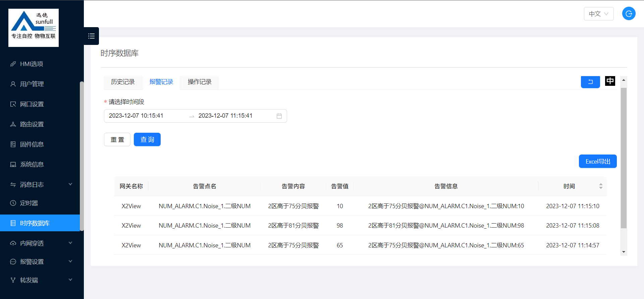Open the 系统信息 menu item
This screenshot has height=299, width=644.
click(x=40, y=164)
